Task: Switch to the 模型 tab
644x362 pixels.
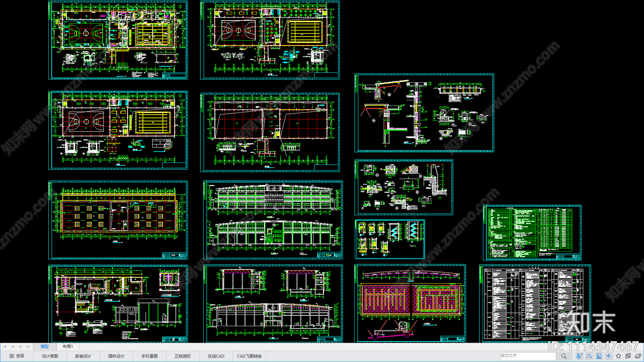Action: point(44,346)
